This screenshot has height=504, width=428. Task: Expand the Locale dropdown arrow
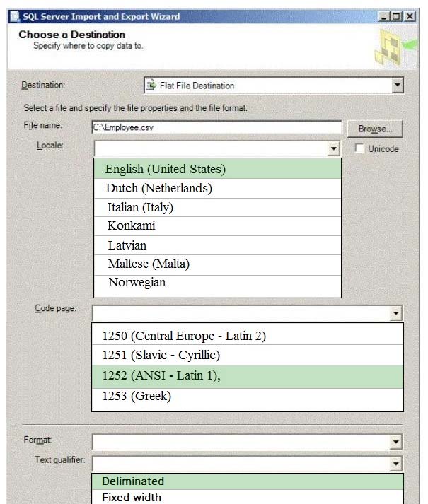[334, 148]
